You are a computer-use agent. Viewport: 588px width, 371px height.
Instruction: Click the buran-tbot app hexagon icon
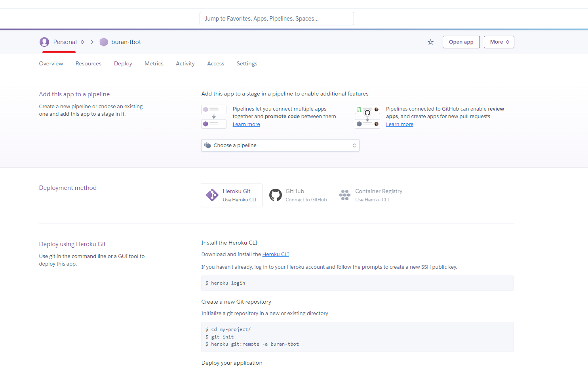(x=104, y=42)
